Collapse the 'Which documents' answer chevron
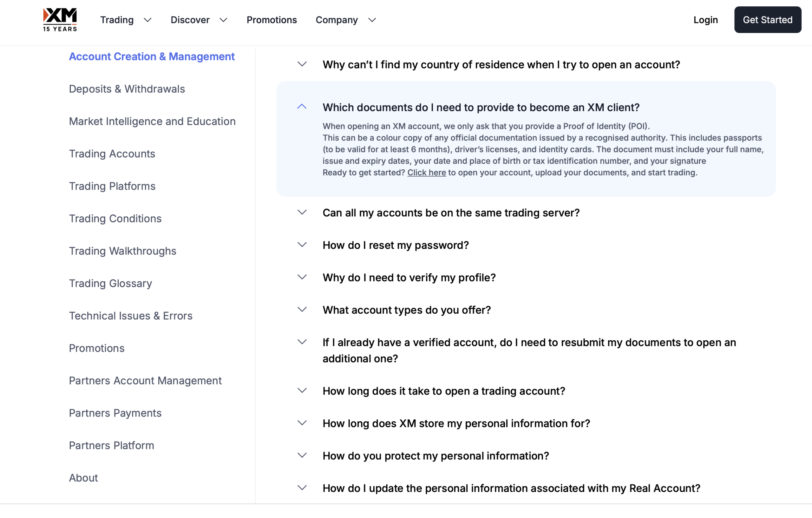812x518 pixels. pos(302,107)
